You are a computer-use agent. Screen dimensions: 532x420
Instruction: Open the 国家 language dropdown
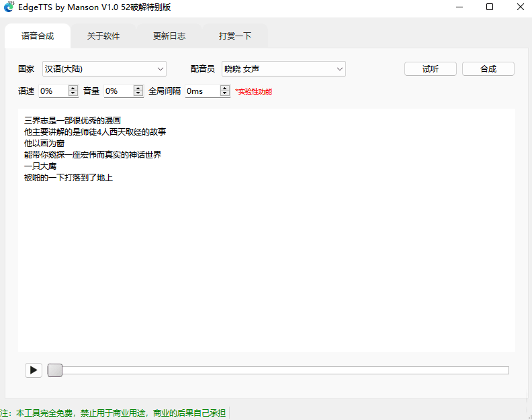tap(104, 68)
